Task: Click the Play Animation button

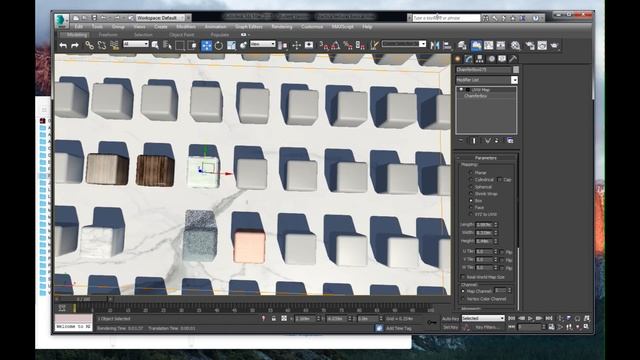Action: point(531,318)
